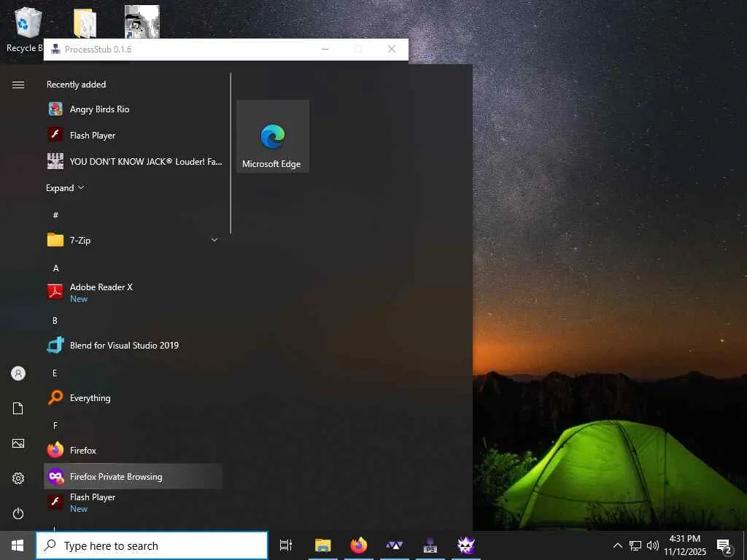
Task: Open the user account icon in Start
Action: [x=18, y=373]
